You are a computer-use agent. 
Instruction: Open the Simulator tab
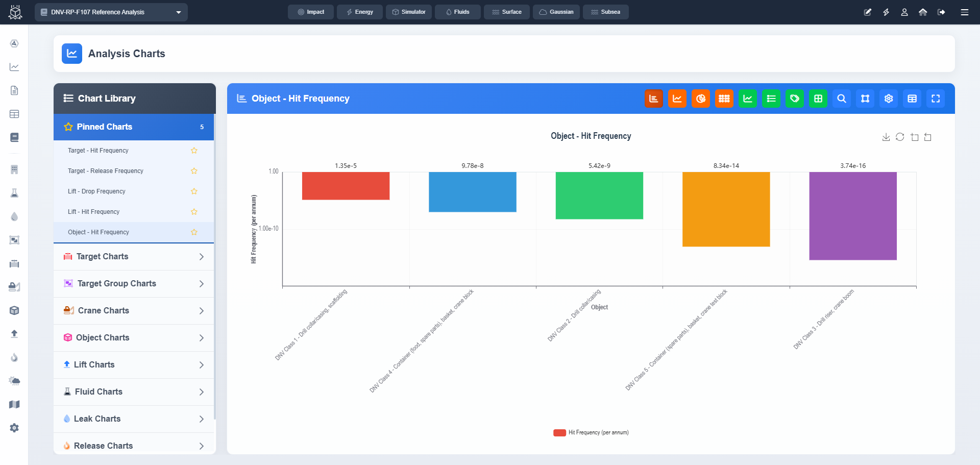pyautogui.click(x=409, y=12)
